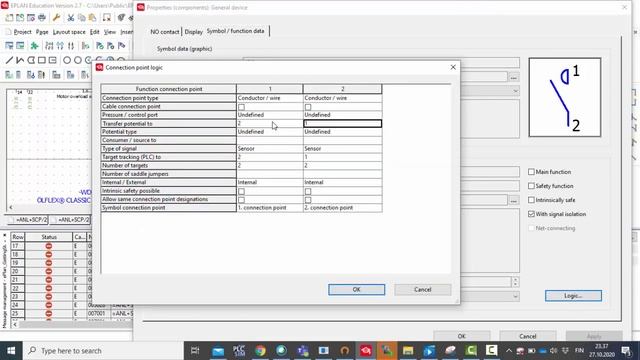Open the Page menu
Screen dimensions: 640x360
(42, 32)
